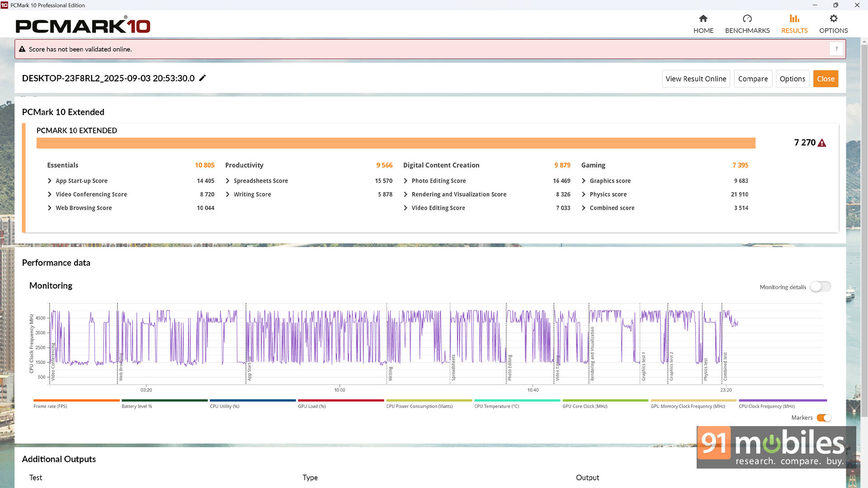Click View Result Online button
Screen dimensions: 868x488
coord(696,79)
